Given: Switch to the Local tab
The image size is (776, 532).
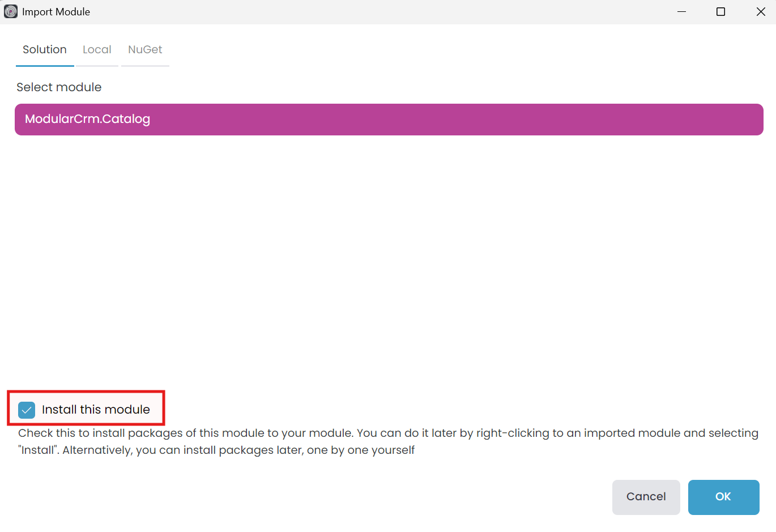Looking at the screenshot, I should click(97, 49).
